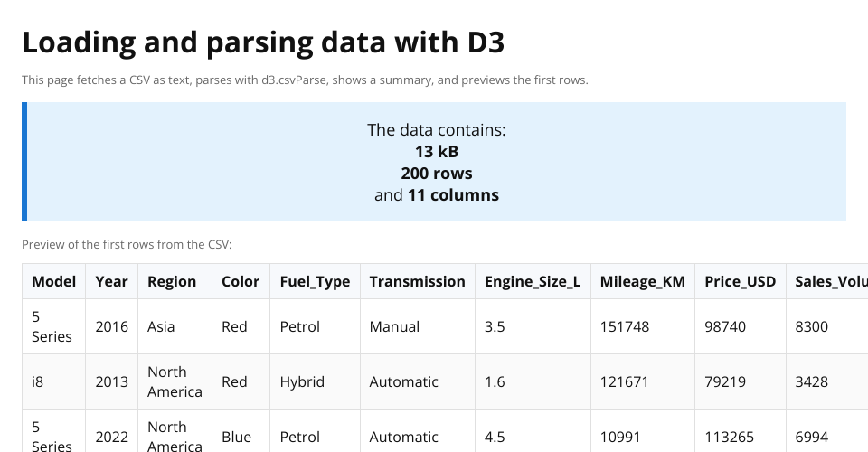Click the Asia region cell
868x452 pixels.
pos(163,326)
